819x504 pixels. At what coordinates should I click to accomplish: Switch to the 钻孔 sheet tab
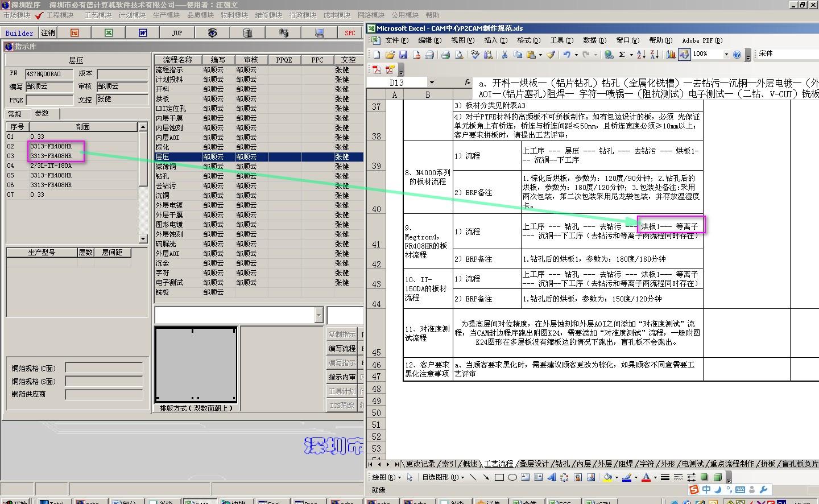[x=562, y=464]
